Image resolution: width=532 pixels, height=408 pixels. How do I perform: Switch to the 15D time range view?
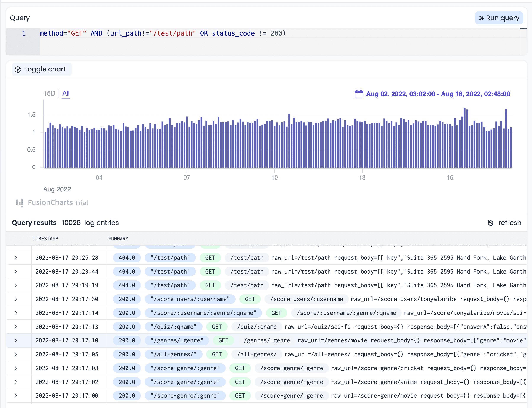coord(49,93)
